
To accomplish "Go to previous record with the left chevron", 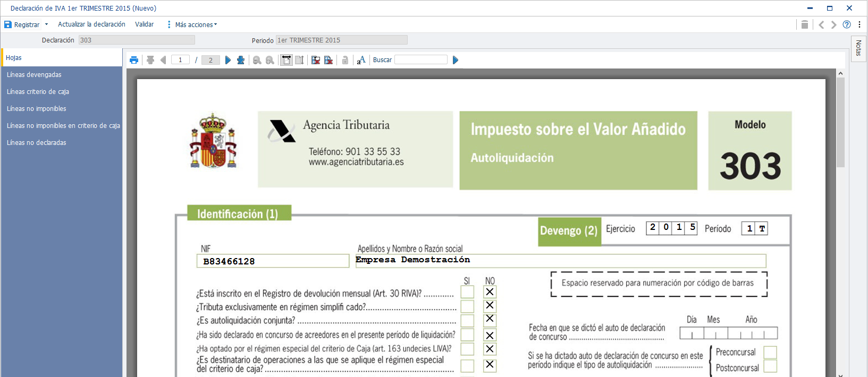I will tap(821, 24).
